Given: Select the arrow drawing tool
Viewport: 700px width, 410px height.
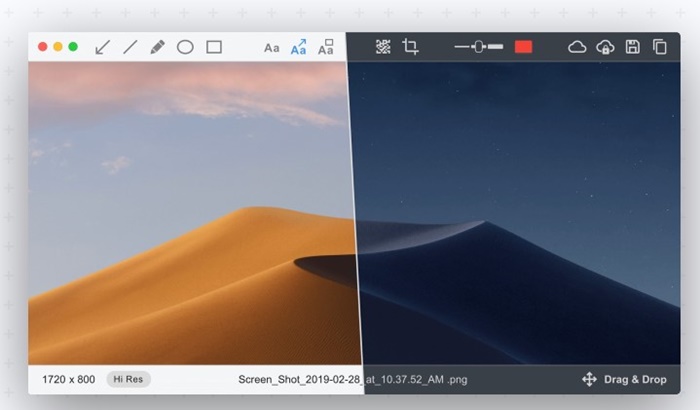Looking at the screenshot, I should pos(103,47).
